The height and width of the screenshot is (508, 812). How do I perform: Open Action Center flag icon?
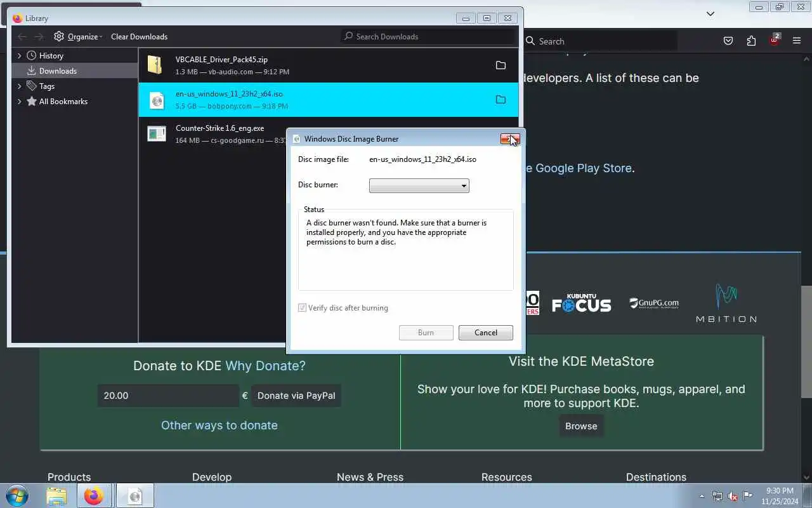[748, 496]
